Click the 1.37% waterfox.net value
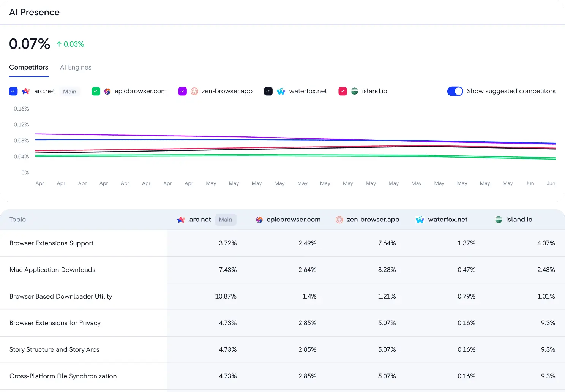Screen dimensions: 565x392 pyautogui.click(x=467, y=243)
